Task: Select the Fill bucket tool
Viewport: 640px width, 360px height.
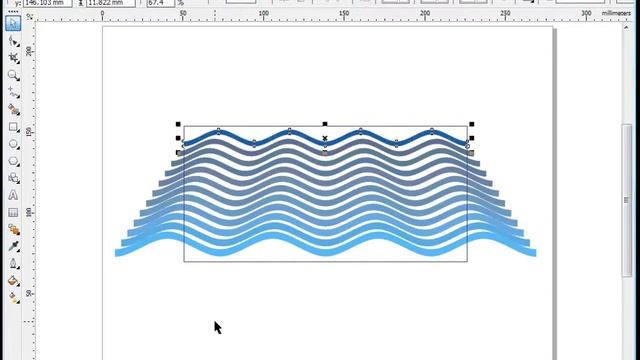Action: [x=13, y=281]
